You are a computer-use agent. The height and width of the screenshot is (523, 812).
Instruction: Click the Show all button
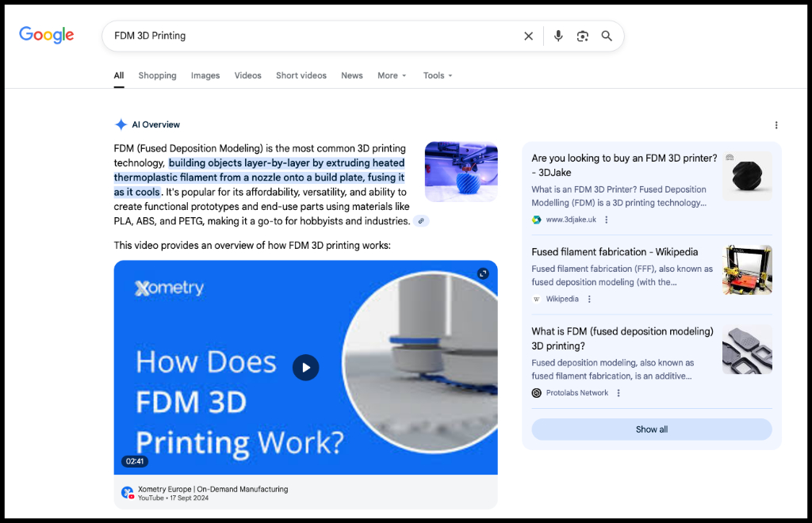651,429
